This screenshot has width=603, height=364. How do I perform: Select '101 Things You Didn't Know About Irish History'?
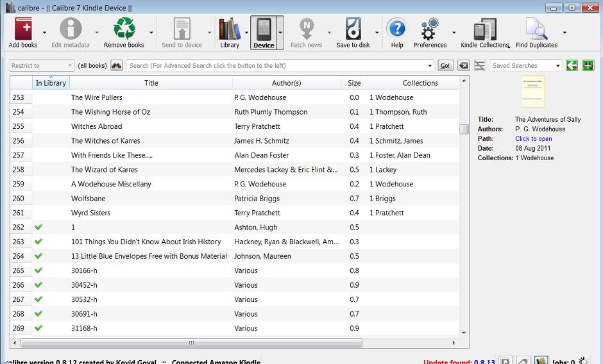[x=146, y=242]
